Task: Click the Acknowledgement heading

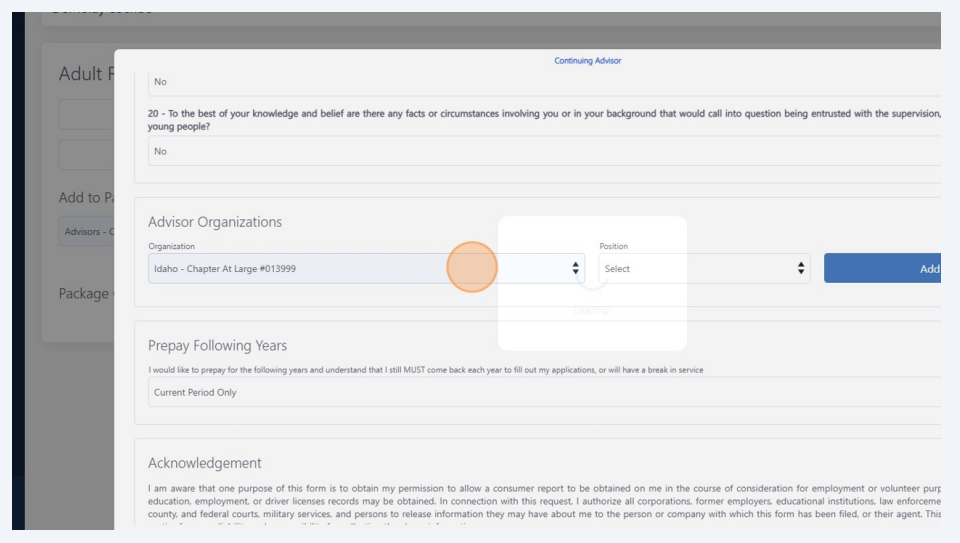Action: [204, 463]
